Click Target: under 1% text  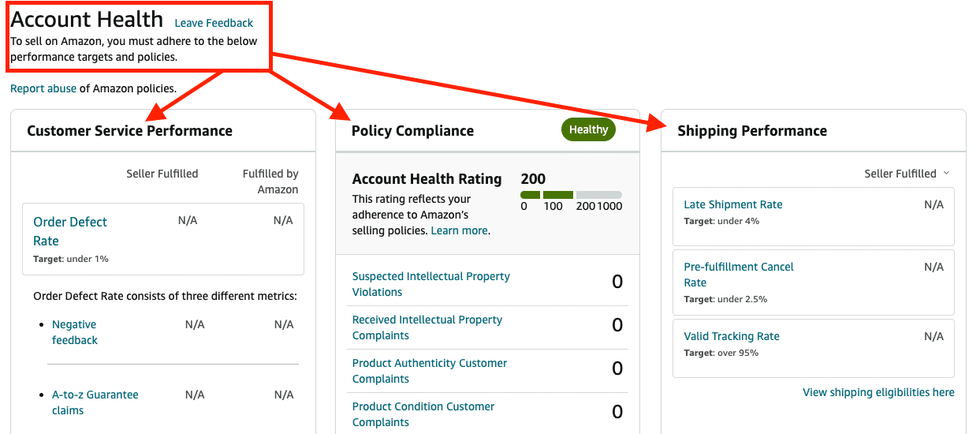pos(71,259)
